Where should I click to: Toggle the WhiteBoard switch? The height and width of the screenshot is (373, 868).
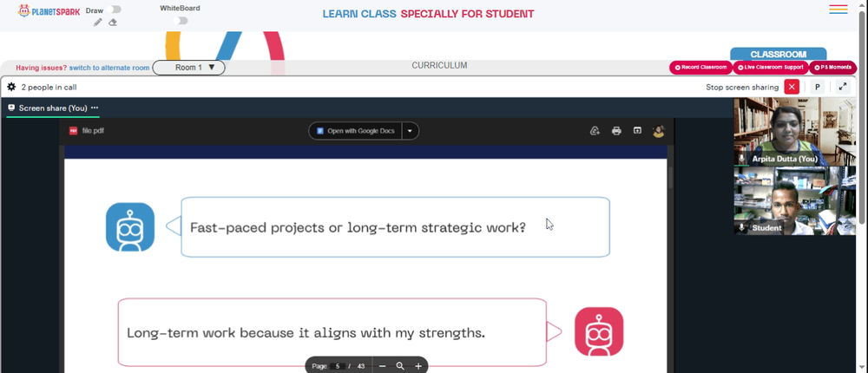pyautogui.click(x=180, y=21)
